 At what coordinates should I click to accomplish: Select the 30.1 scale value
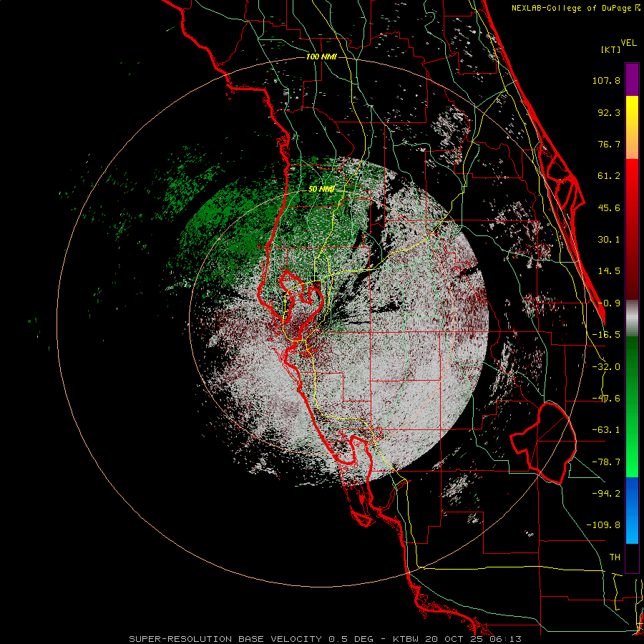(609, 240)
